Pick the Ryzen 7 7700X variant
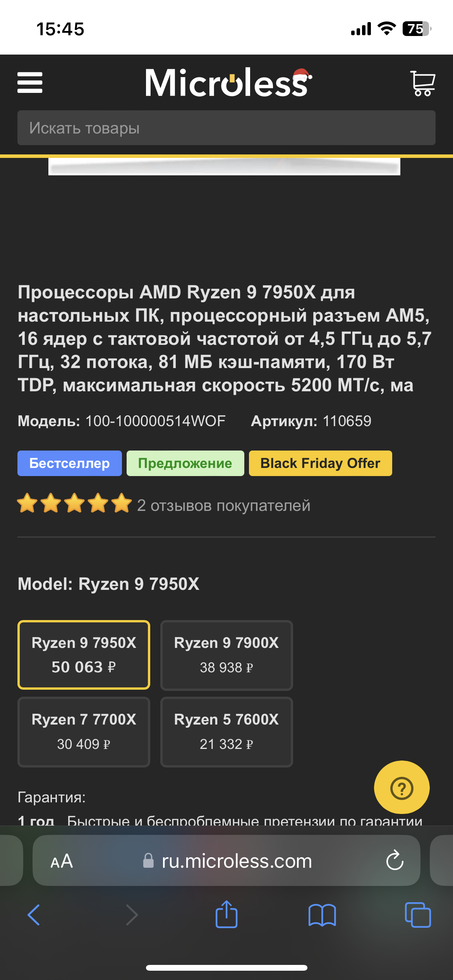 pyautogui.click(x=84, y=732)
